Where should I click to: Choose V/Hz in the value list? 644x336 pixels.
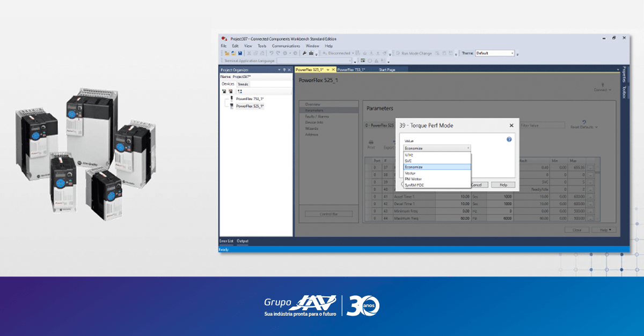(x=437, y=155)
